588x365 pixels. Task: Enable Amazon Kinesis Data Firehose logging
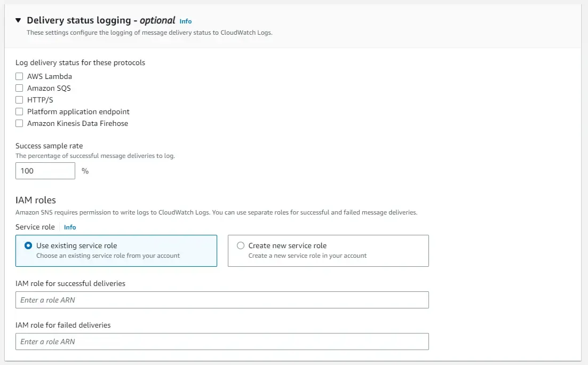click(x=19, y=123)
